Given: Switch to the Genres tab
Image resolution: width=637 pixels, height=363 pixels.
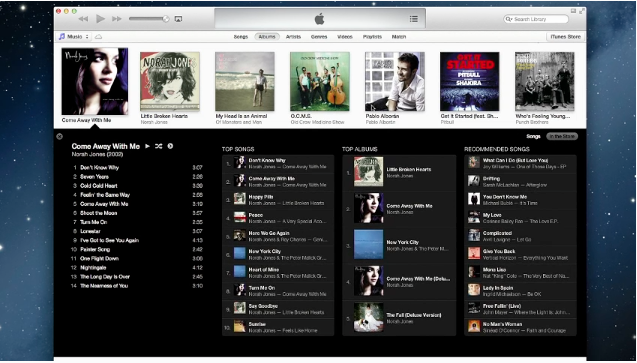Looking at the screenshot, I should click(319, 37).
